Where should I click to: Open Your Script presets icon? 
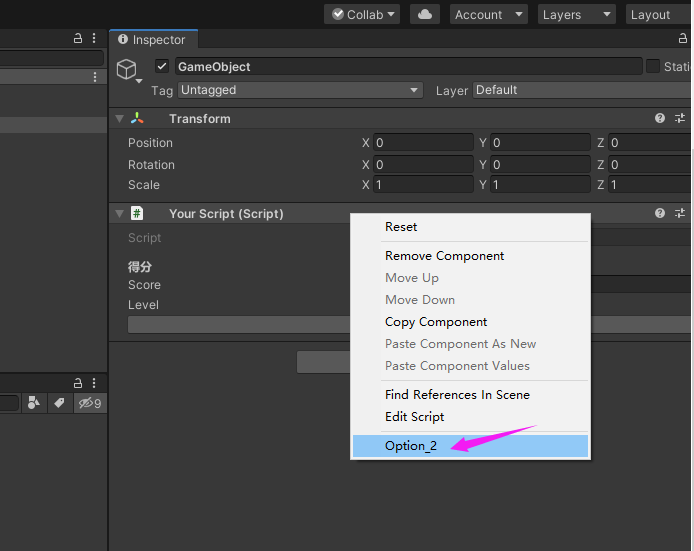680,213
